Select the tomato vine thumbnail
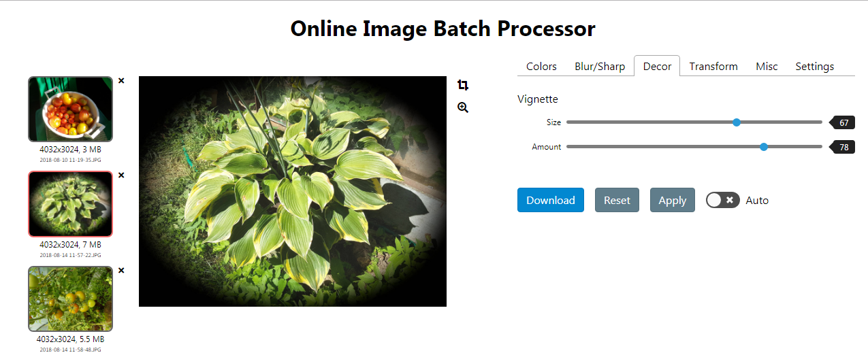This screenshot has height=355, width=868. point(70,299)
